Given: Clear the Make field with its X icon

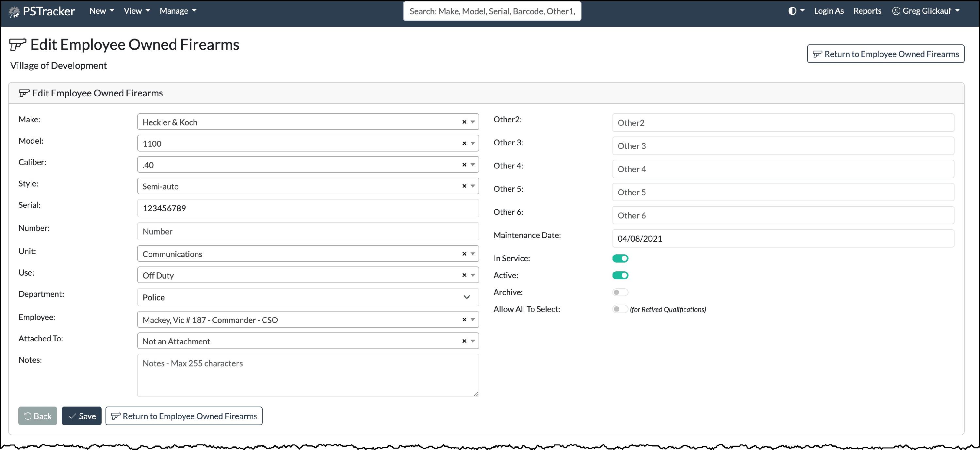Looking at the screenshot, I should (464, 122).
